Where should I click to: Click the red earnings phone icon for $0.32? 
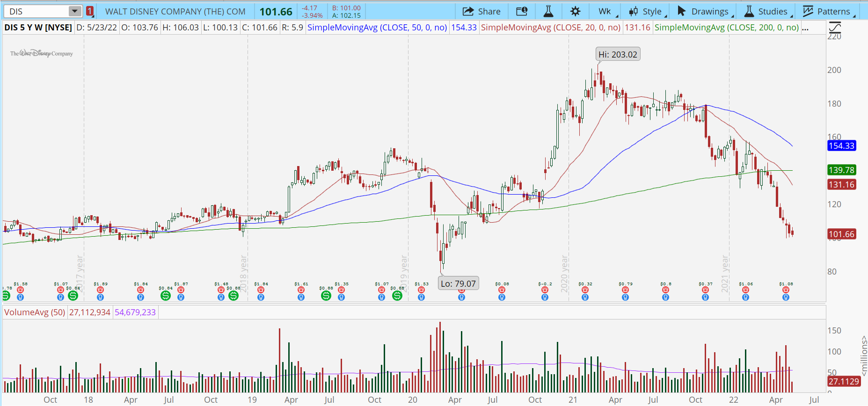point(585,290)
